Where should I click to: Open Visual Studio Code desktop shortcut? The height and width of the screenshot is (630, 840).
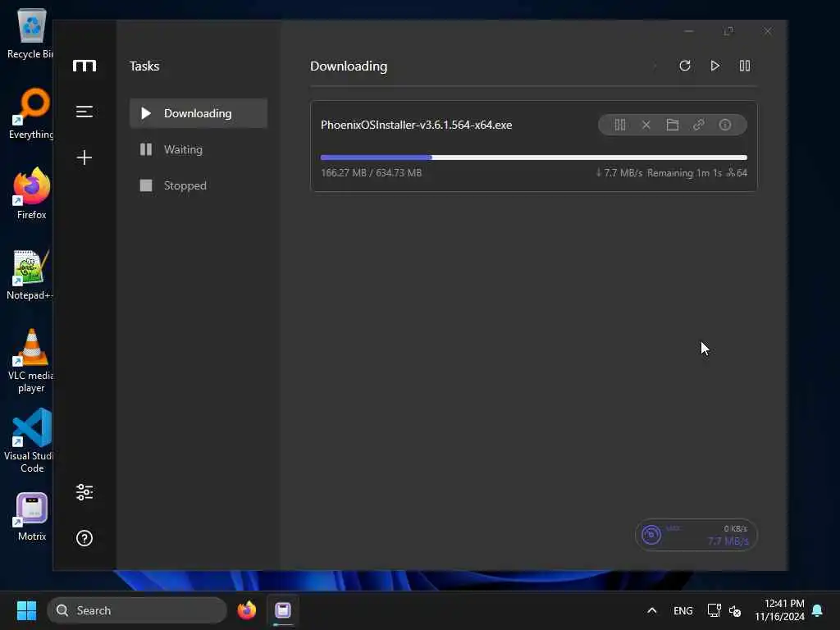pyautogui.click(x=31, y=441)
